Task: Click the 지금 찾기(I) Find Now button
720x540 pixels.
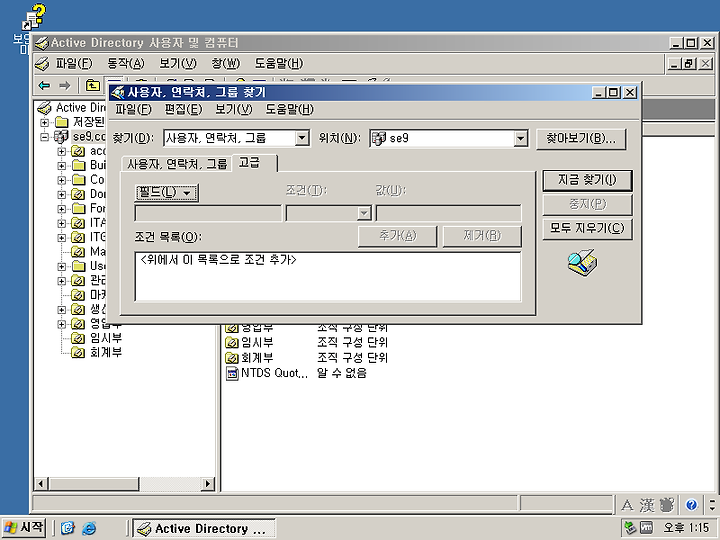Action: (587, 180)
